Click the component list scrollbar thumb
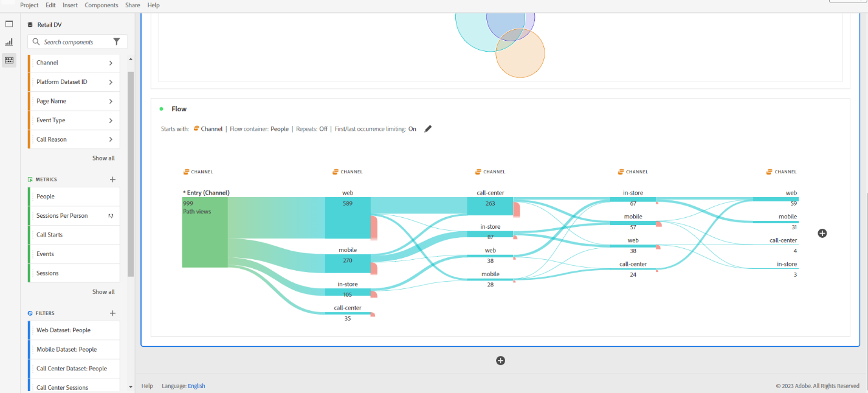Screen dimensions: 868x393 pyautogui.click(x=131, y=173)
